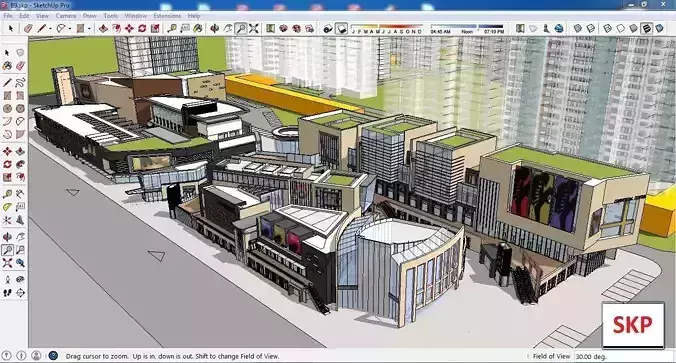
Task: Switch to Shaded face style
Action: click(633, 28)
